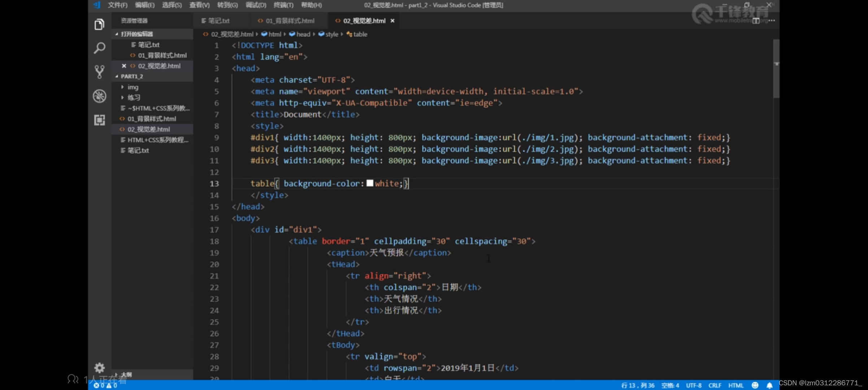Open Source Control view in activity bar
This screenshot has width=868, height=390.
click(x=99, y=72)
